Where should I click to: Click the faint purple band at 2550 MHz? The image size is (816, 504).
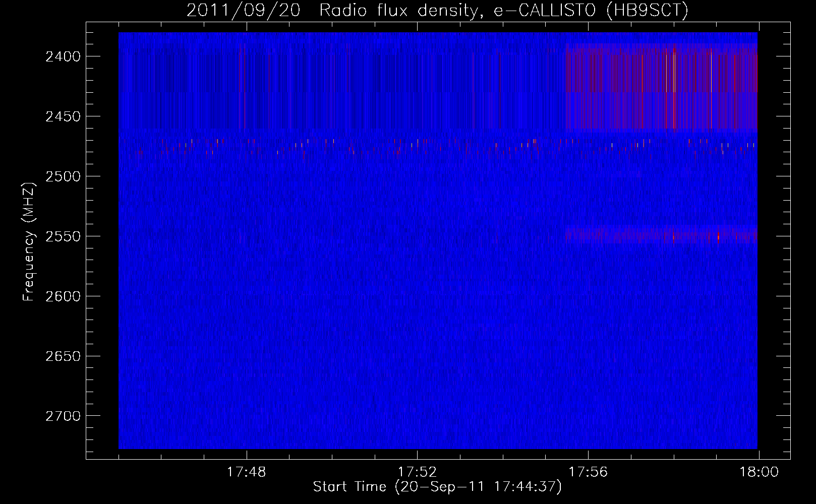(661, 235)
